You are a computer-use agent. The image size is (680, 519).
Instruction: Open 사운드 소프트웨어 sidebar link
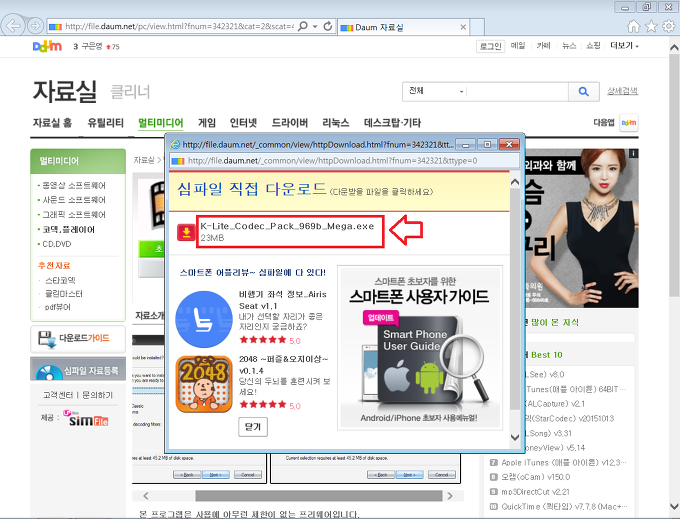74,200
